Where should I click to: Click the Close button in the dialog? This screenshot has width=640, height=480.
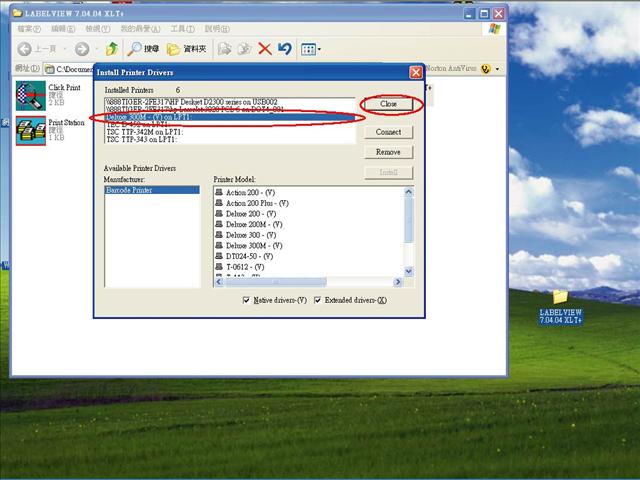point(388,104)
